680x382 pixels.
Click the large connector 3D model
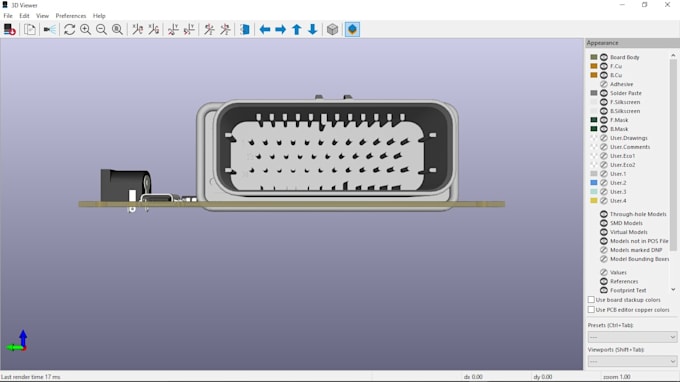pyautogui.click(x=327, y=154)
